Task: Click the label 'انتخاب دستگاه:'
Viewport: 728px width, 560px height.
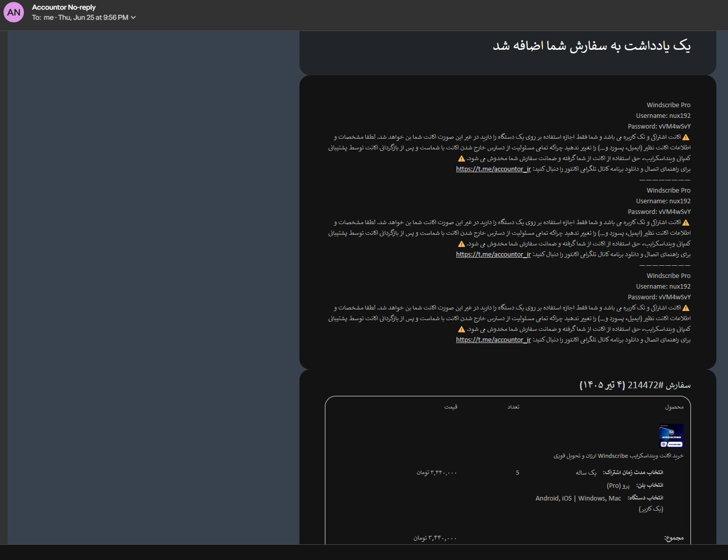Action: click(646, 498)
